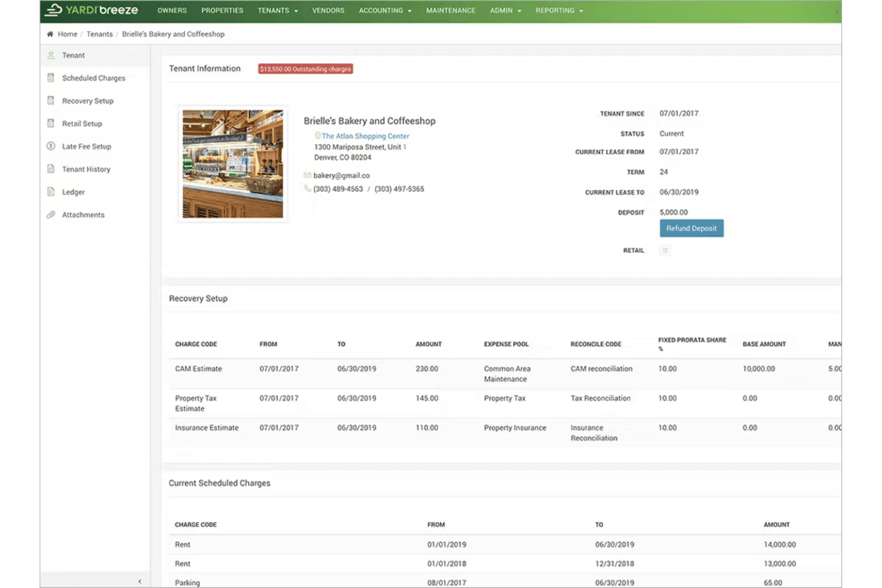Click the Tenant person icon in sidebar
This screenshot has width=882, height=588.
pyautogui.click(x=51, y=55)
